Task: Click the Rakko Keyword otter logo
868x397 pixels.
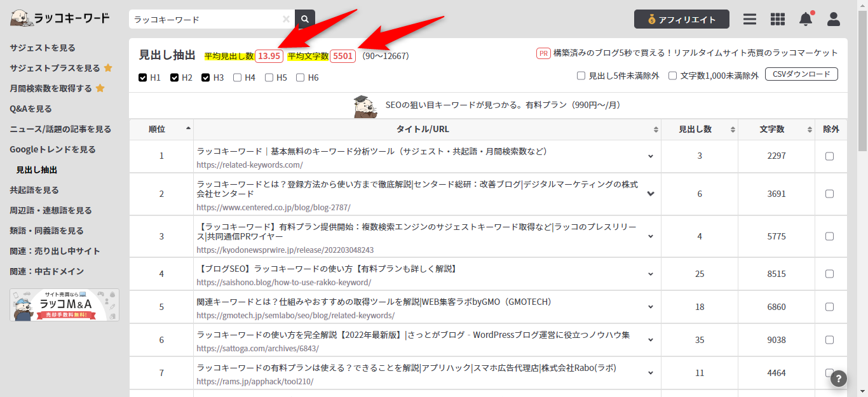Action: tap(60, 18)
